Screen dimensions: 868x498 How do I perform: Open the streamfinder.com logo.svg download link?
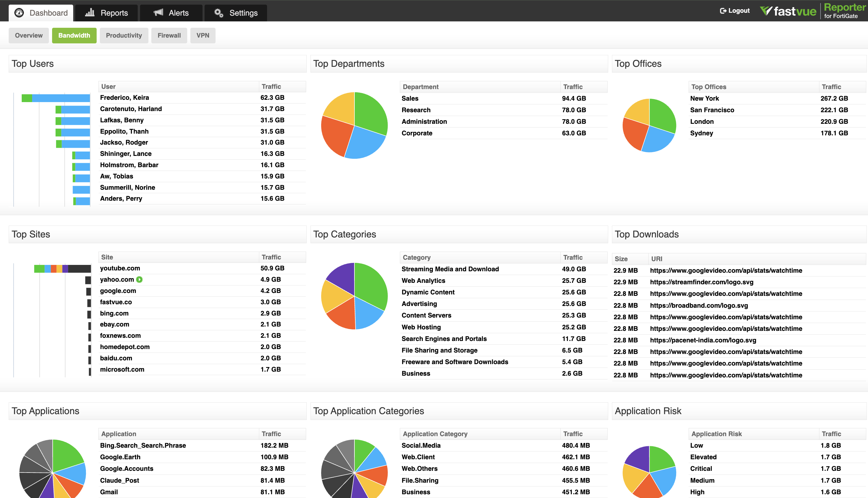(x=701, y=282)
